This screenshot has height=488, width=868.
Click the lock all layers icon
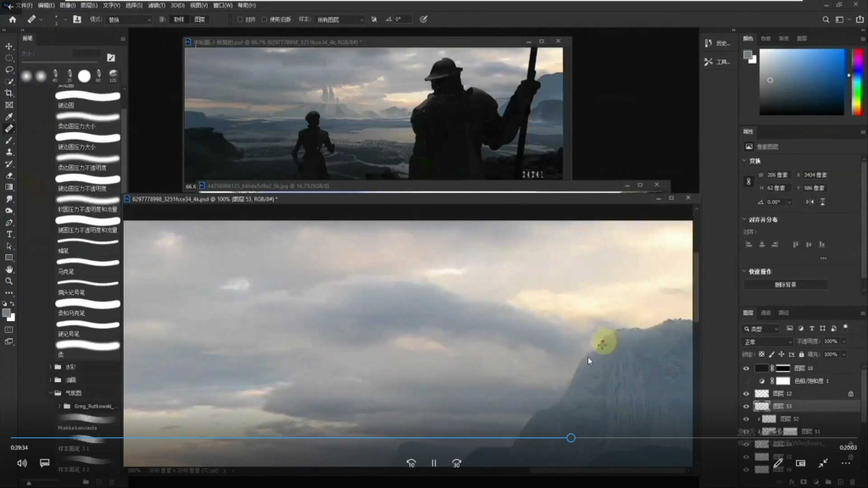pos(801,354)
